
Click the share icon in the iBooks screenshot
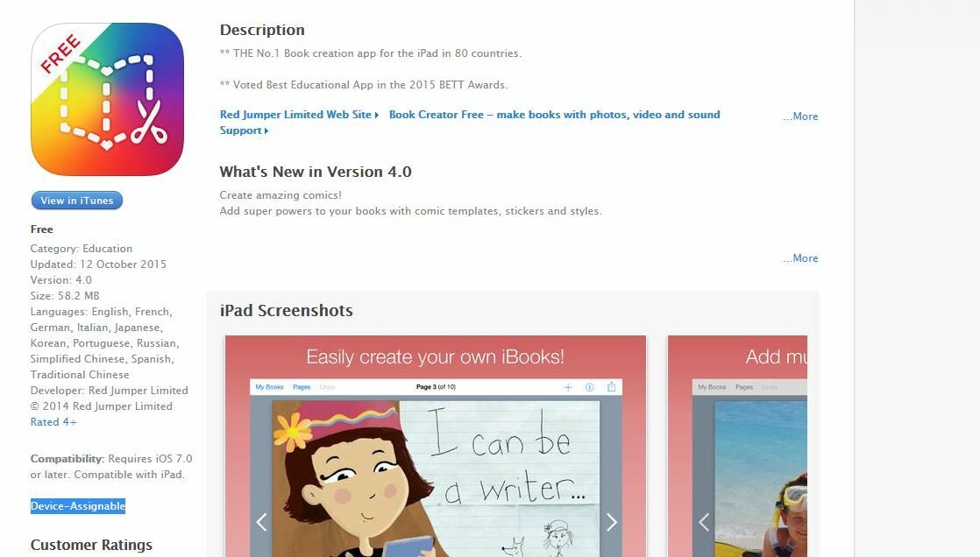click(x=611, y=386)
